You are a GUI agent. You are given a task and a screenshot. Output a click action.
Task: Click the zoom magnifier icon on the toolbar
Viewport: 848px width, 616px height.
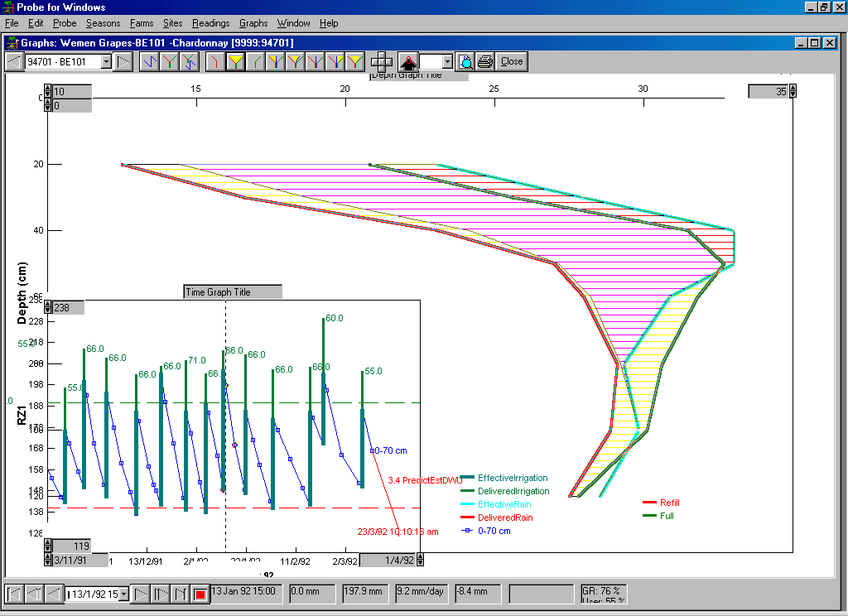[465, 61]
